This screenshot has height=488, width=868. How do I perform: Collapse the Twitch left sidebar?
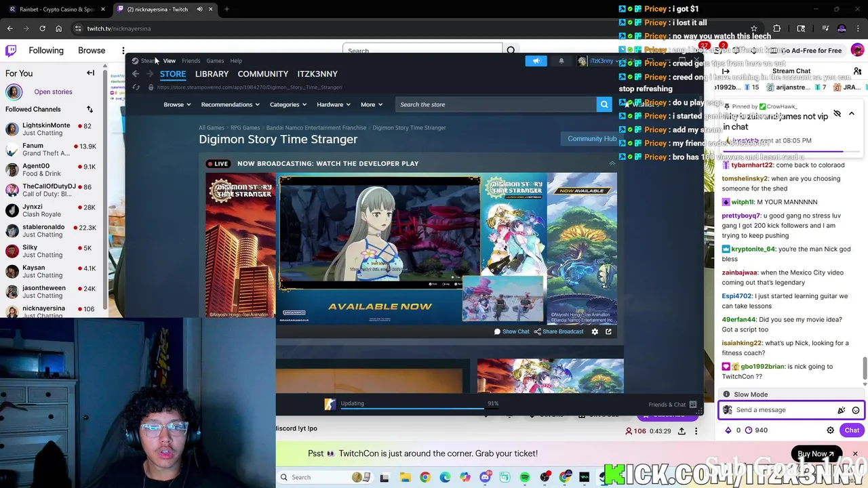pyautogui.click(x=90, y=73)
